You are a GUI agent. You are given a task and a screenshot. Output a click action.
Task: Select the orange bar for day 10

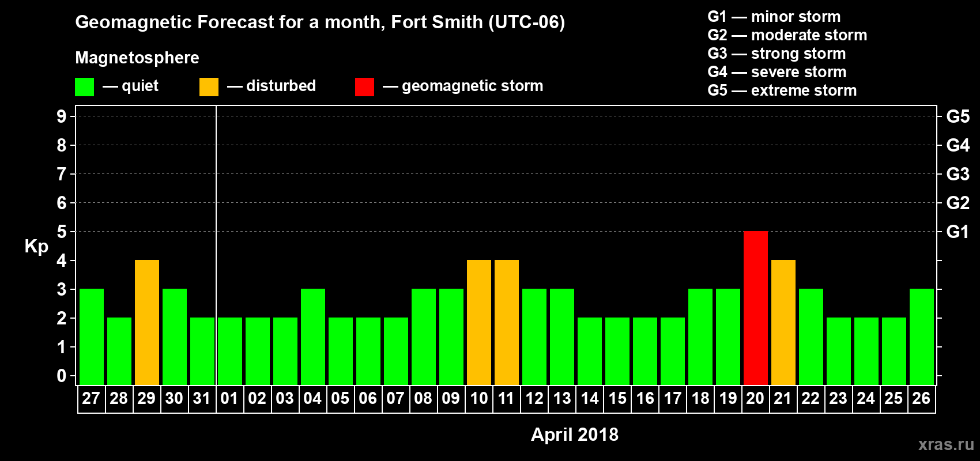pos(478,322)
